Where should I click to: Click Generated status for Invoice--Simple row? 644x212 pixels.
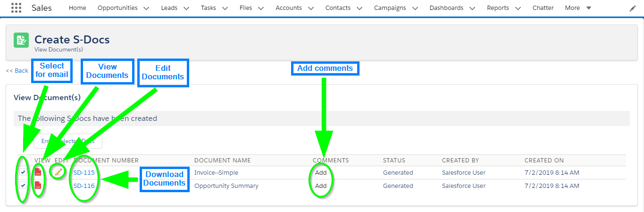click(x=398, y=172)
